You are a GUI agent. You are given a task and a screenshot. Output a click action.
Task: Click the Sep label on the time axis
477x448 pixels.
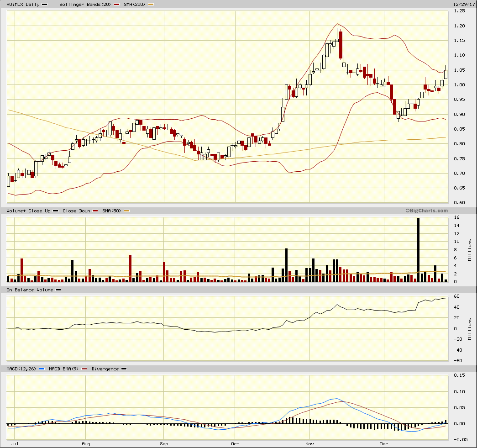click(x=164, y=443)
